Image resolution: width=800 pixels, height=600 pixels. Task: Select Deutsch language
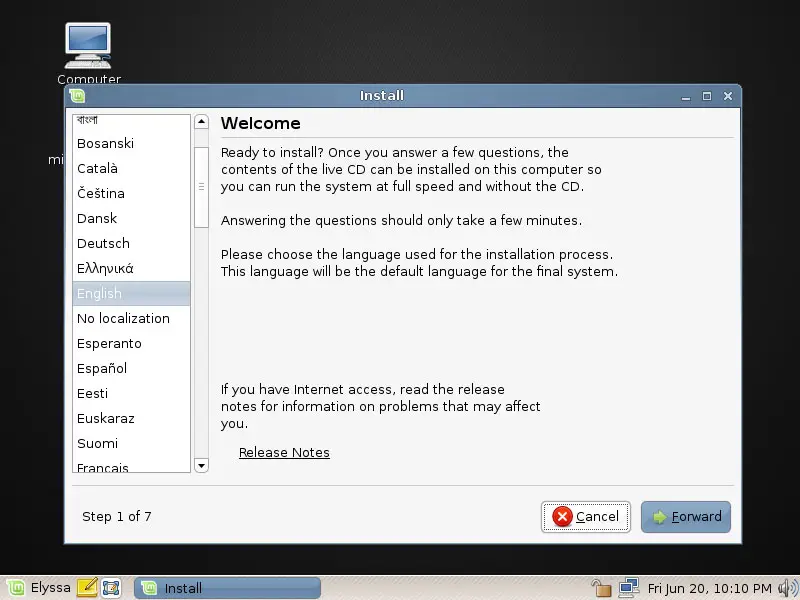tap(131, 243)
